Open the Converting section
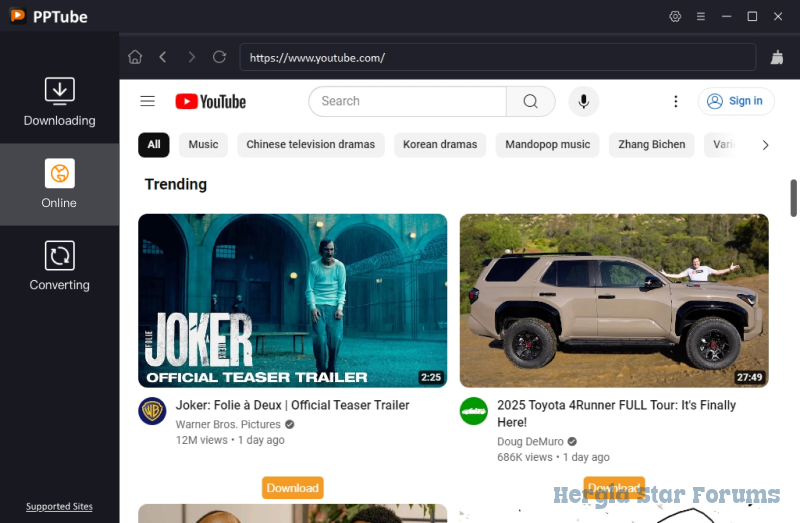The image size is (800, 523). click(59, 266)
